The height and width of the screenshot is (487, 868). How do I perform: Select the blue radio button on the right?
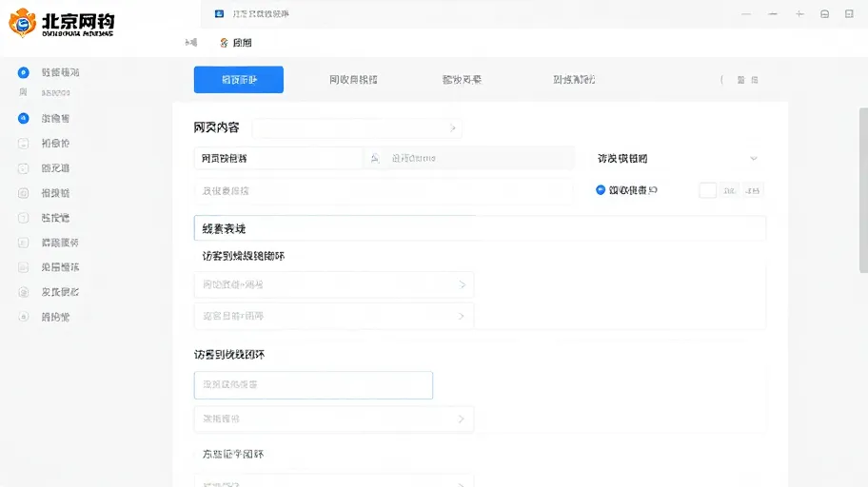[600, 190]
